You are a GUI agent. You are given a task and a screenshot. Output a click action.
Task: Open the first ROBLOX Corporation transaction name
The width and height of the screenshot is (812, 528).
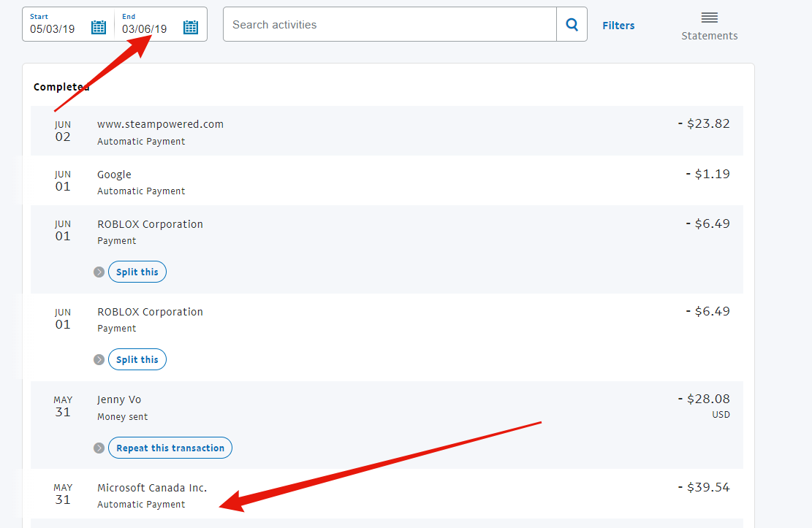coord(150,224)
